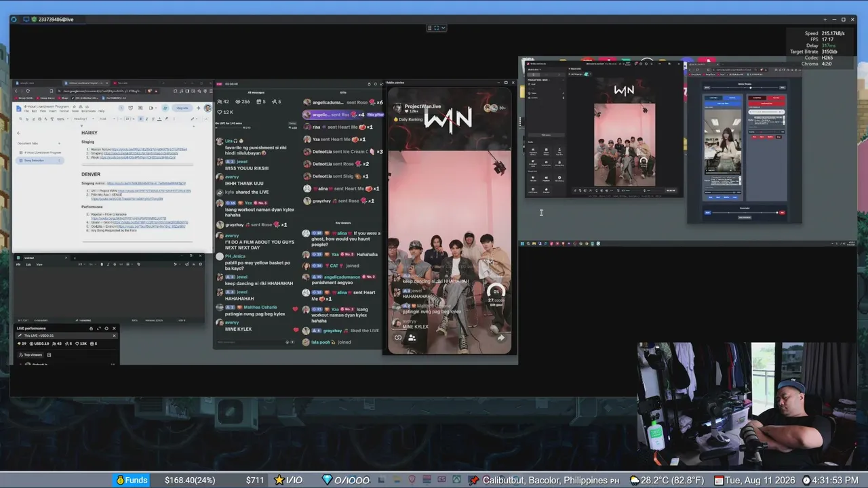This screenshot has height=488, width=868.
Task: Open the Google account avatar in Docs
Action: click(x=208, y=108)
